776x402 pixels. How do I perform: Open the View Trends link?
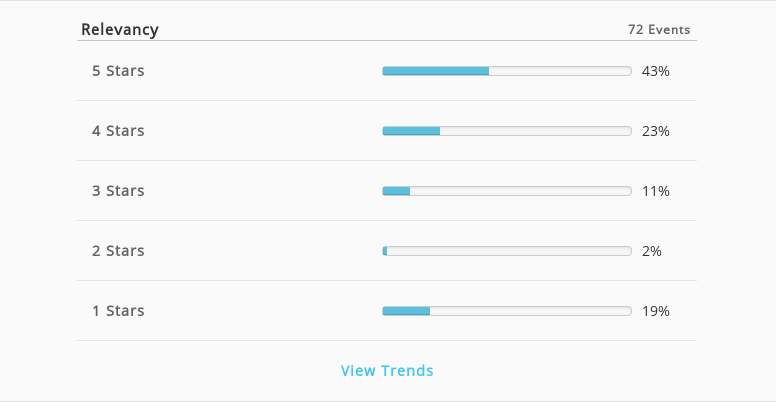(387, 370)
